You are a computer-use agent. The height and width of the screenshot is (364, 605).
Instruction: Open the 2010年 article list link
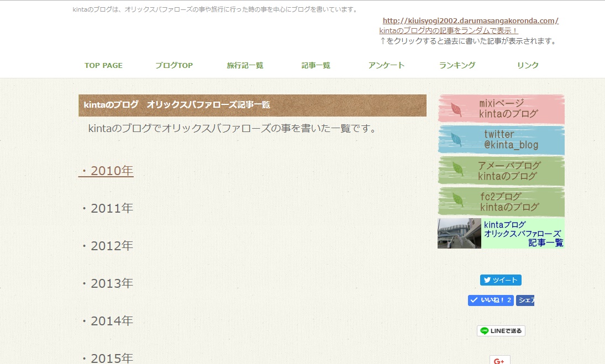coord(106,171)
